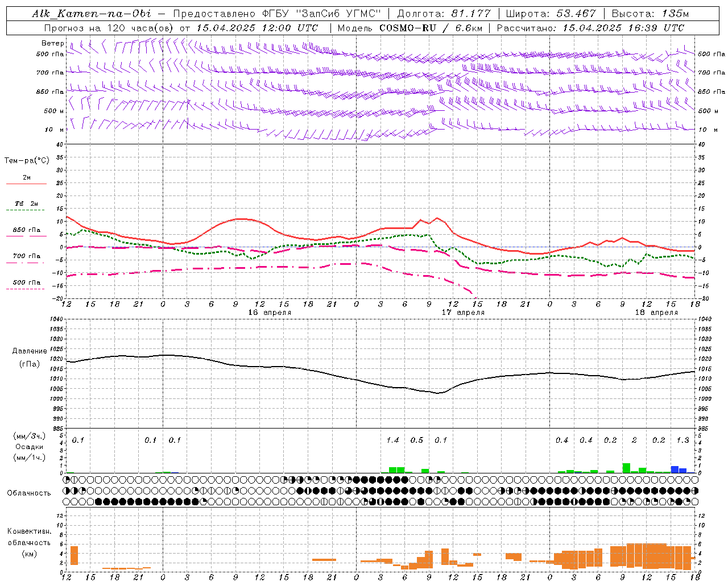Image resolution: width=728 pixels, height=582 pixels.
Task: Click the Тем-ра(°C) temperature axis title
Action: coord(27,161)
